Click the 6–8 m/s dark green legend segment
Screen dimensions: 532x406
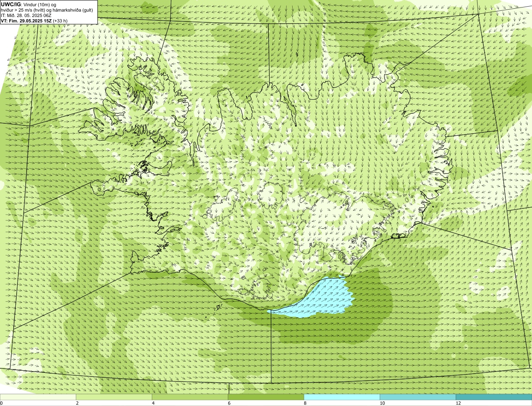[x=266, y=397]
